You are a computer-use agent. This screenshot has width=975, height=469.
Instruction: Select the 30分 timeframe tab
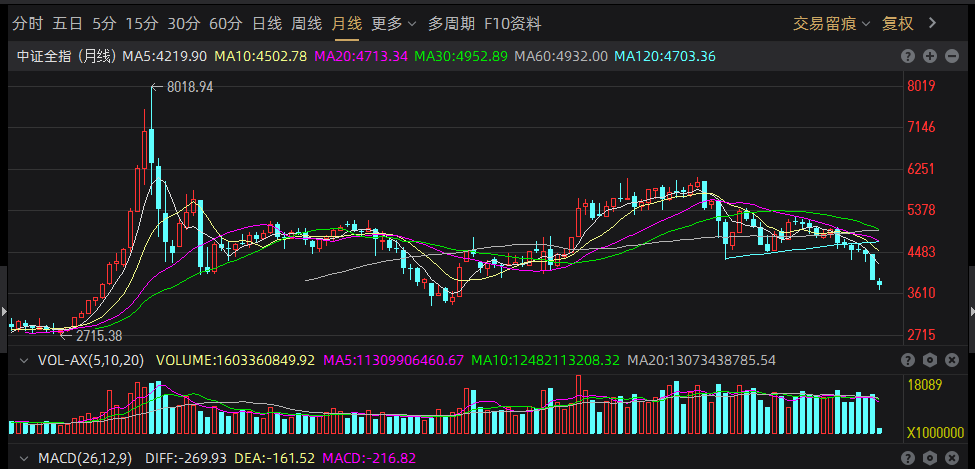[x=184, y=24]
